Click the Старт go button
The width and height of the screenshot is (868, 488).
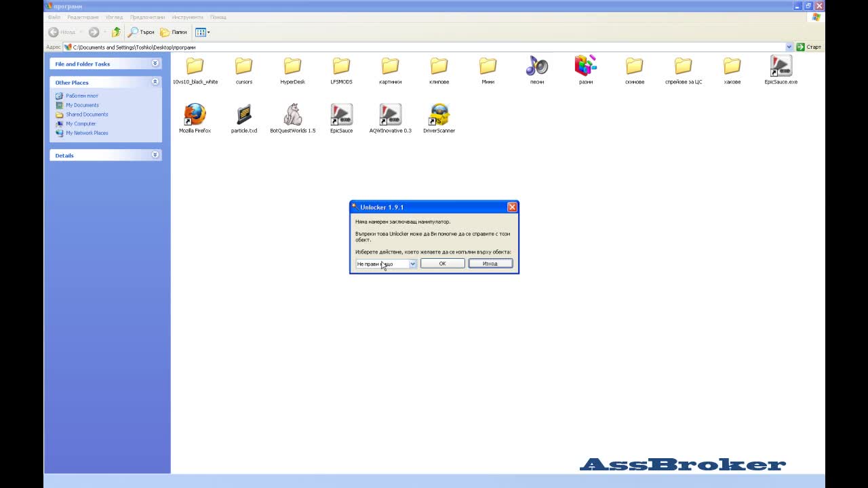809,47
